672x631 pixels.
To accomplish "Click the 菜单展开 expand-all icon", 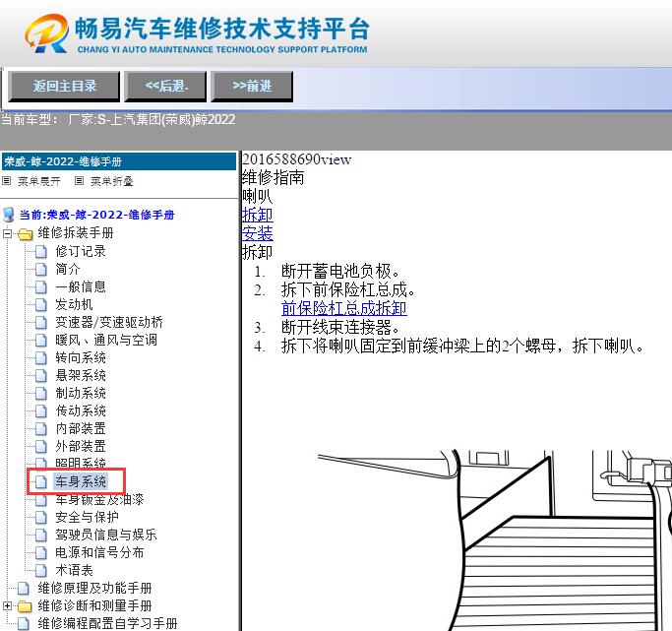I will pyautogui.click(x=6, y=181).
